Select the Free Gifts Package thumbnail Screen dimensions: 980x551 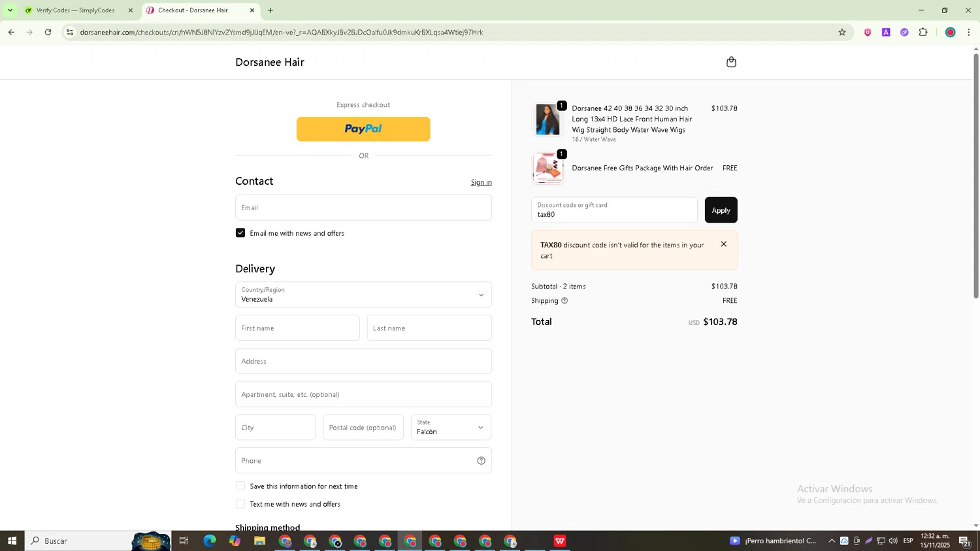click(547, 168)
